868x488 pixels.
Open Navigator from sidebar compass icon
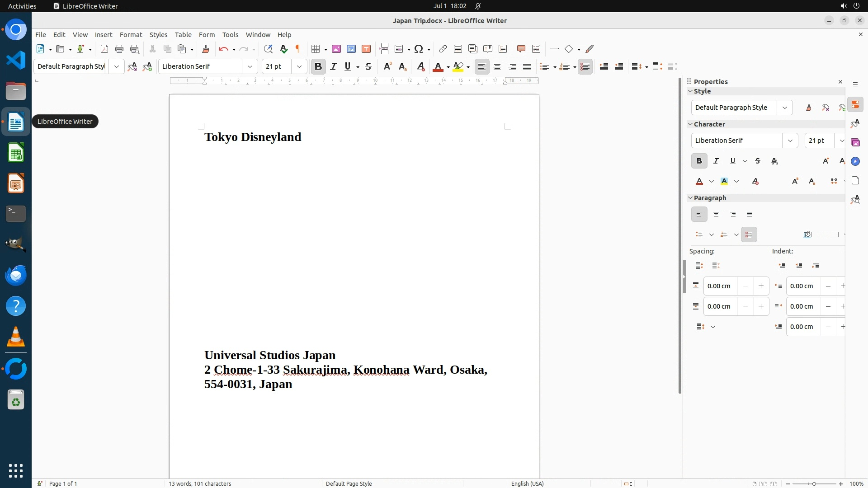coord(855,161)
